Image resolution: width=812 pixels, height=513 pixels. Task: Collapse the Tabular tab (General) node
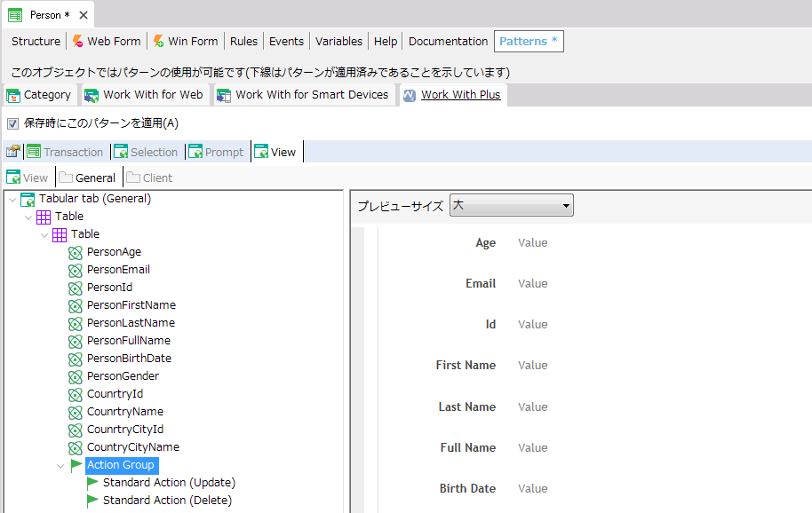click(12, 198)
